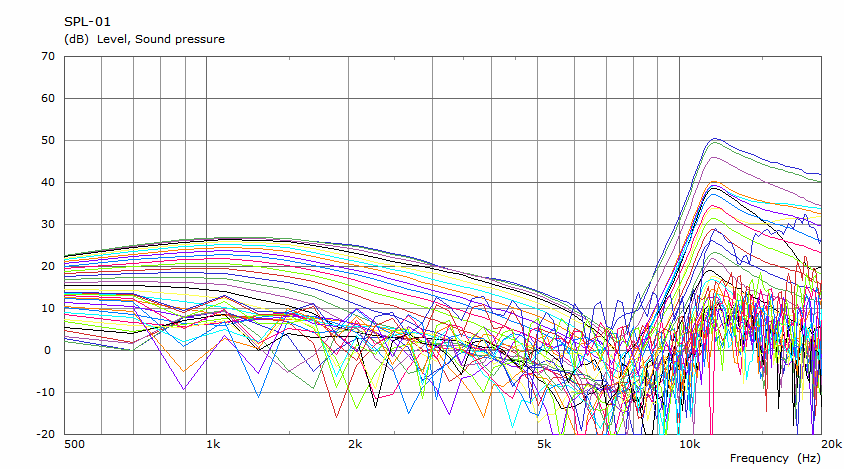Click the 5k frequency axis label
The width and height of the screenshot is (844, 469).
544,444
